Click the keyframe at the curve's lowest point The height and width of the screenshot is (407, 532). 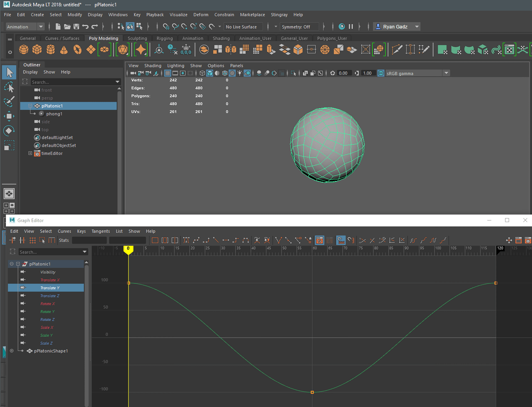coord(312,392)
